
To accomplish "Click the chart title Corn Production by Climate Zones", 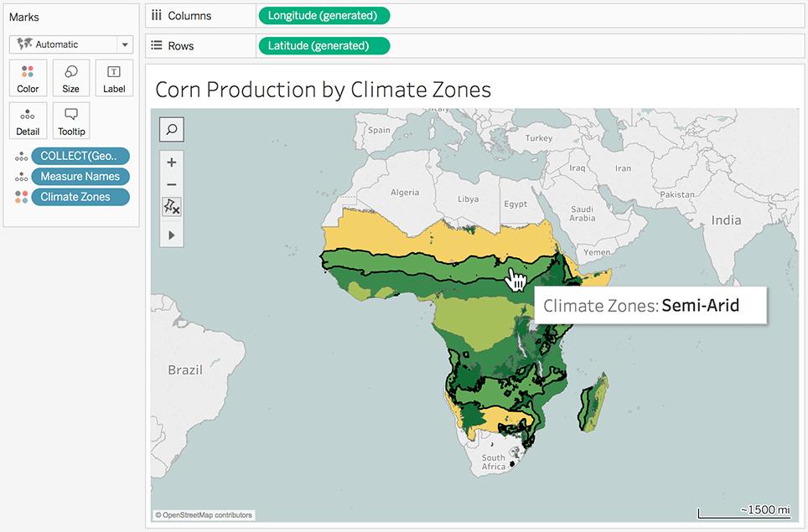I will click(x=323, y=90).
